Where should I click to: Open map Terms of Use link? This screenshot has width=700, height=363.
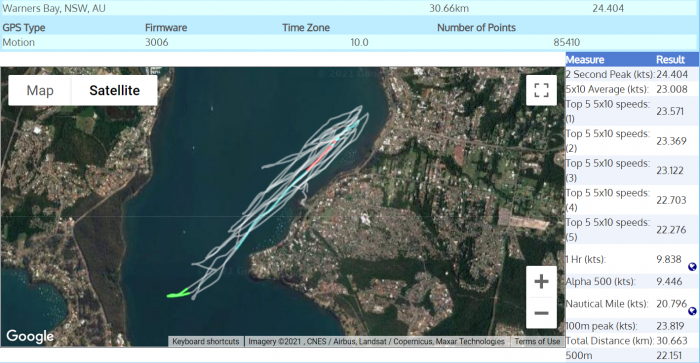point(537,342)
